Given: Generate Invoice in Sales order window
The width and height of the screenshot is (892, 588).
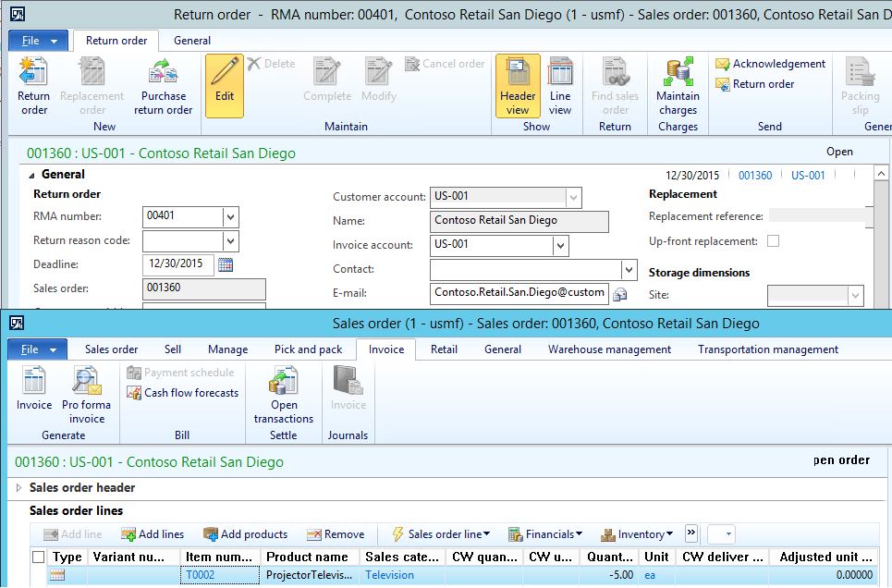Looking at the screenshot, I should pos(34,388).
